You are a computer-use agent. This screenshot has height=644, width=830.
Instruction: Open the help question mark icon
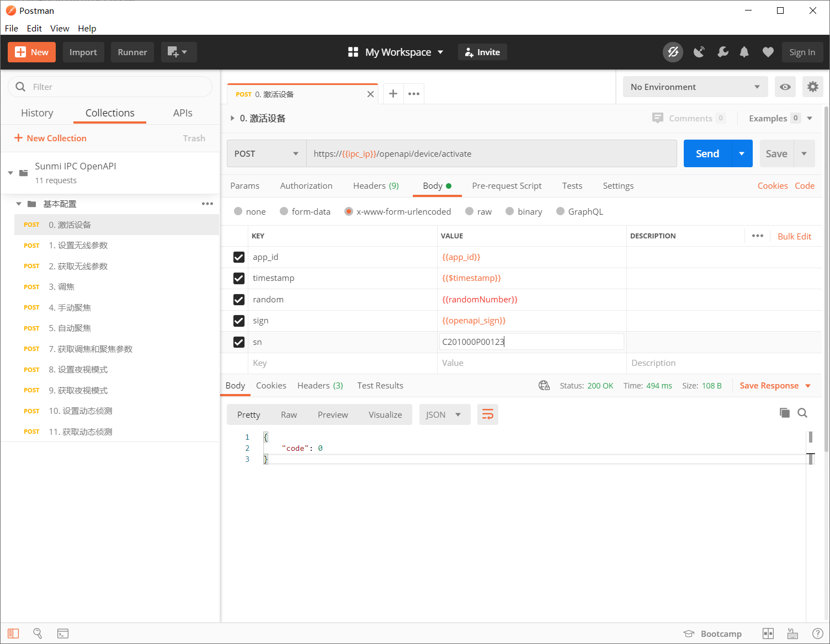tap(818, 634)
